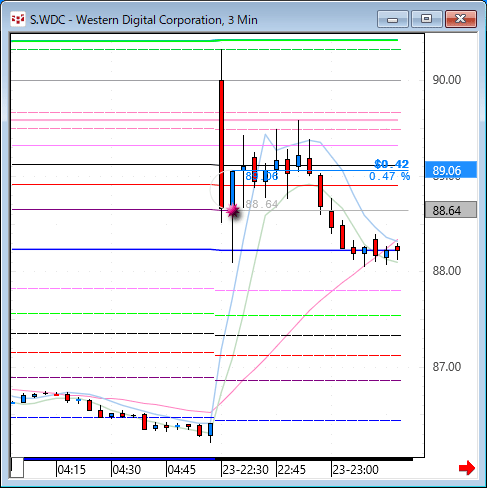The height and width of the screenshot is (488, 487).
Task: Click the red scroll-right arrow icon
Action: point(467,468)
